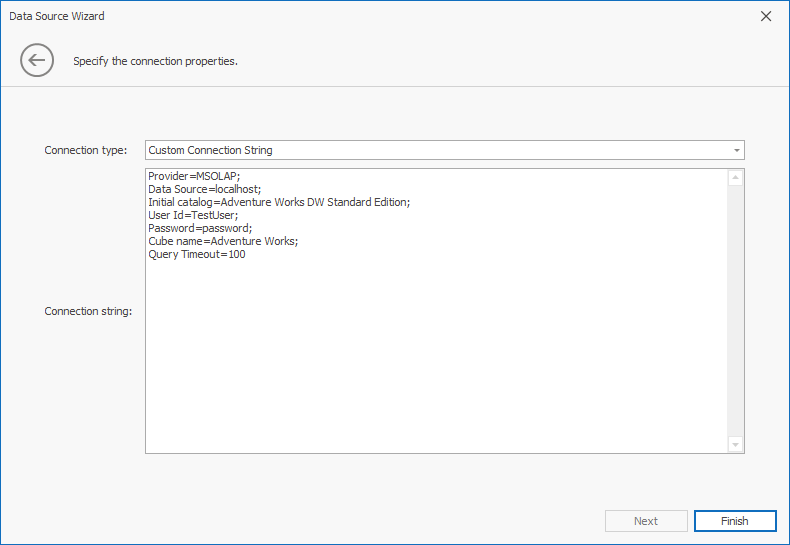Click the User Id=TestUser; line
The image size is (790, 545).
[193, 216]
